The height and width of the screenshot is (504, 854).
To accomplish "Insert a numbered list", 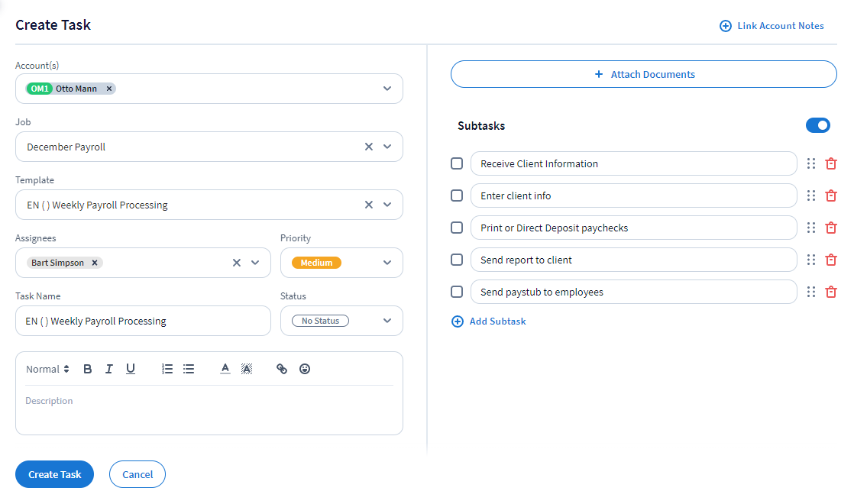I will [167, 369].
